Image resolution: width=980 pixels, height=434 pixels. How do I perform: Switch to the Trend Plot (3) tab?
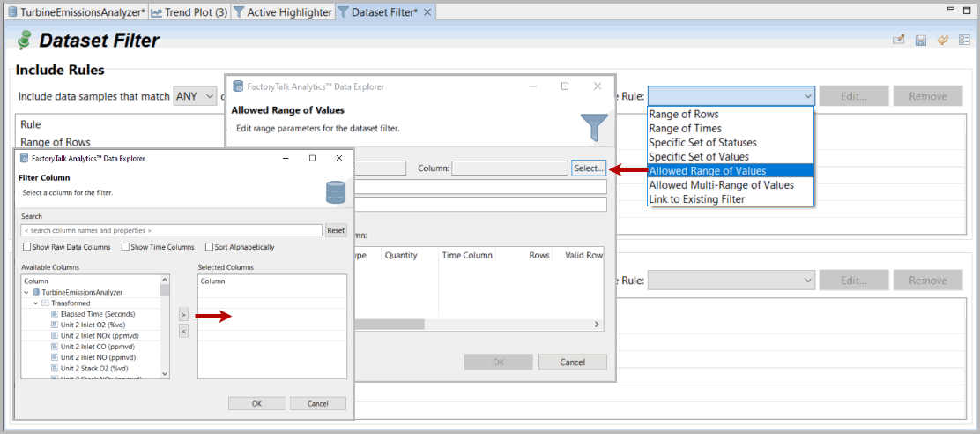tap(189, 12)
